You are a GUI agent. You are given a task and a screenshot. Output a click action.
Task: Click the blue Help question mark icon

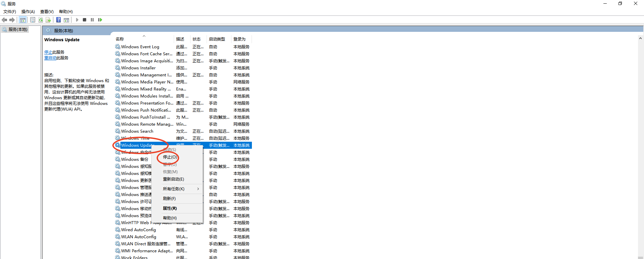58,20
